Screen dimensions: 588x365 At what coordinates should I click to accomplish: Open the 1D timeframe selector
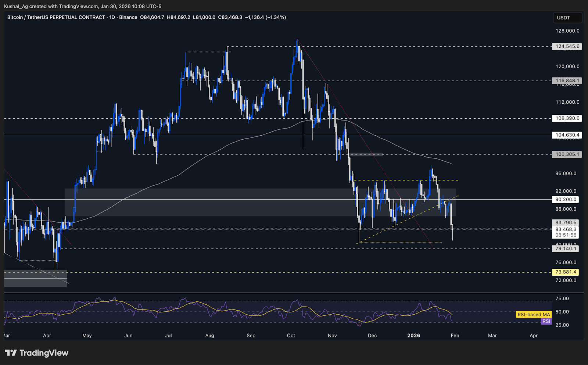pos(112,17)
